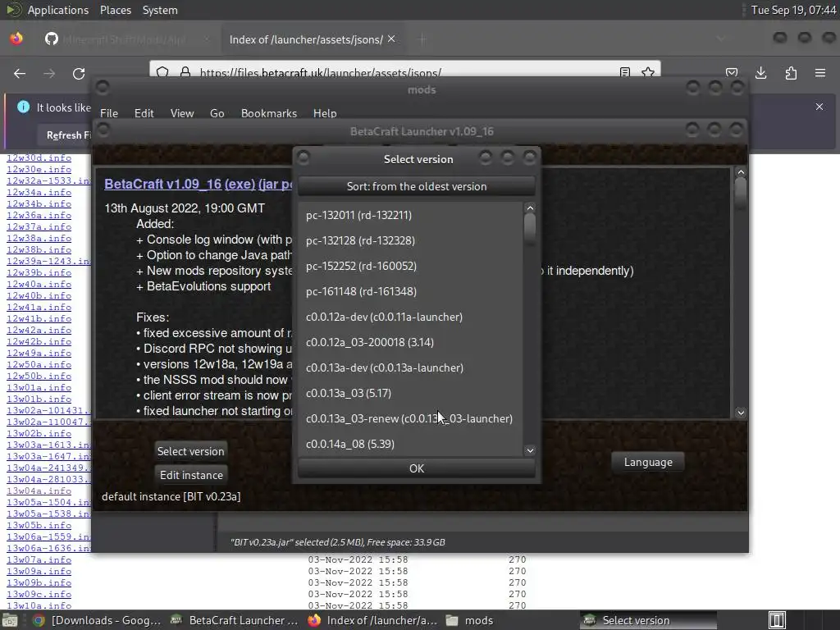Open Help menu in mods window
Image resolution: width=840 pixels, height=630 pixels.
click(x=325, y=113)
